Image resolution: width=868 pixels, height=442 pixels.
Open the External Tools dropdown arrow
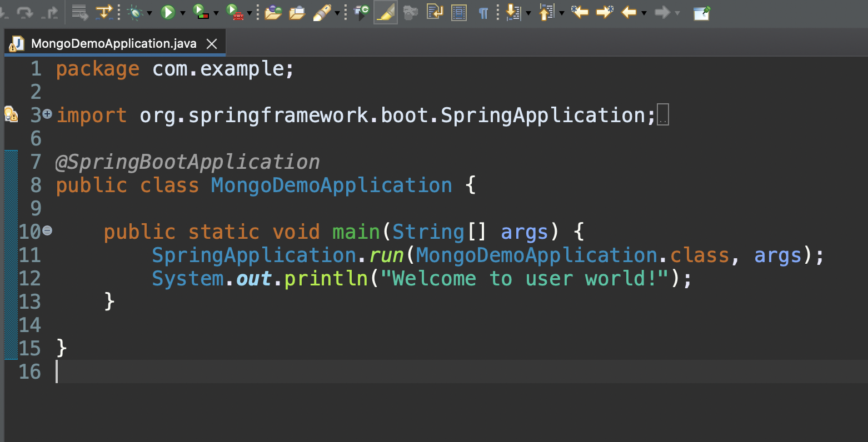(x=250, y=13)
